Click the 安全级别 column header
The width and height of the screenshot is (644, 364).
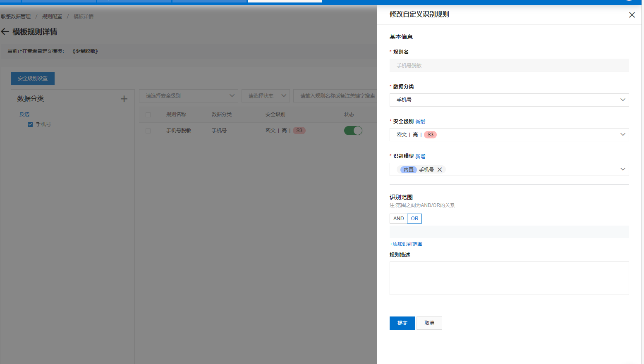[275, 114]
